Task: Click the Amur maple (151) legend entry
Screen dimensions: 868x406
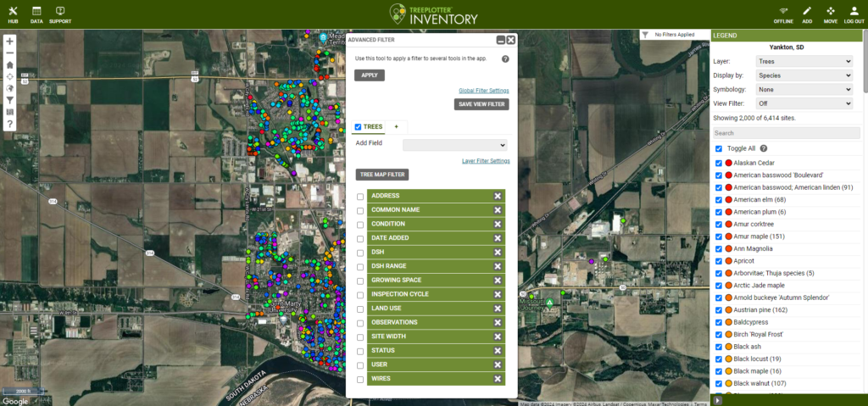Action: pyautogui.click(x=759, y=236)
